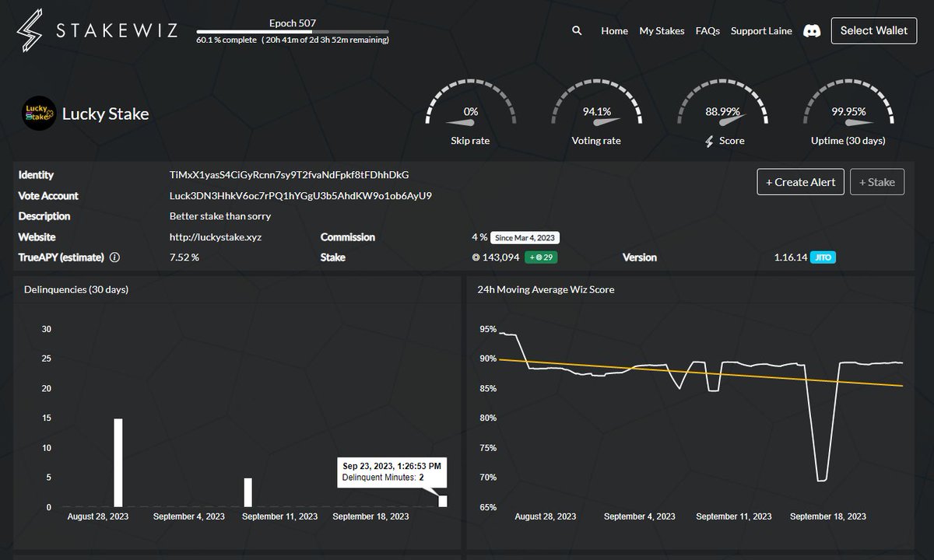Click the Select Wallet button
934x560 pixels.
pyautogui.click(x=874, y=31)
